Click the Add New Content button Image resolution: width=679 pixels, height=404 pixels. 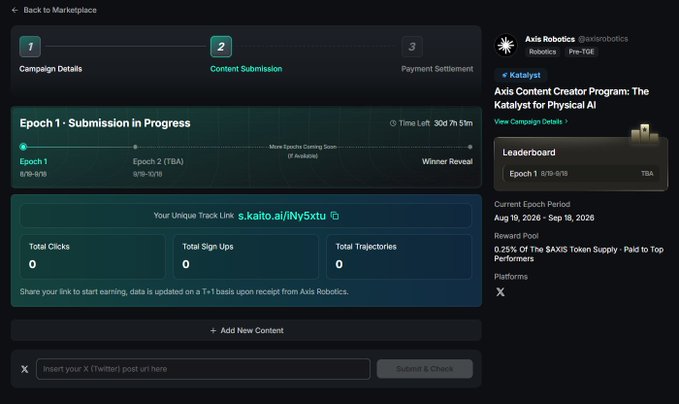pyautogui.click(x=246, y=330)
